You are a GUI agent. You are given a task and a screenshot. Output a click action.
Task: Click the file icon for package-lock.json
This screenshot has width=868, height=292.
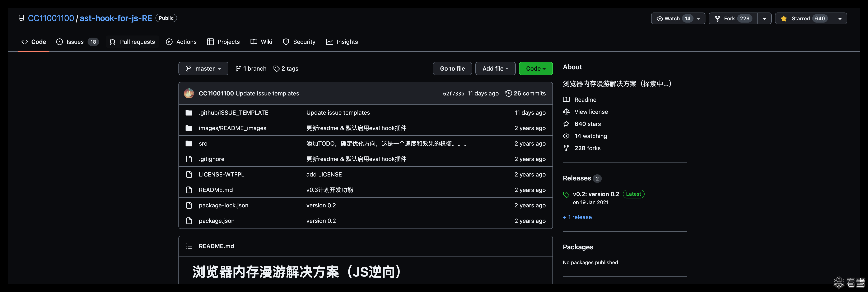click(x=189, y=206)
